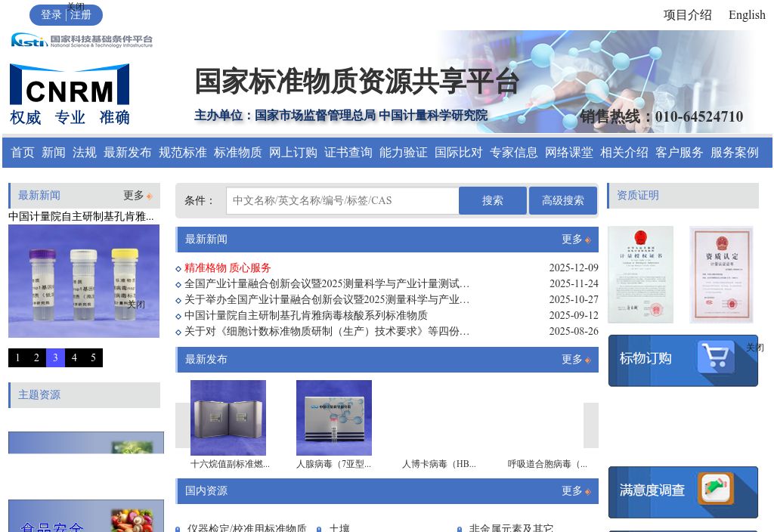
Task: Click the 仪器检定/校准用标准物质 resource icon
Action: [179, 528]
